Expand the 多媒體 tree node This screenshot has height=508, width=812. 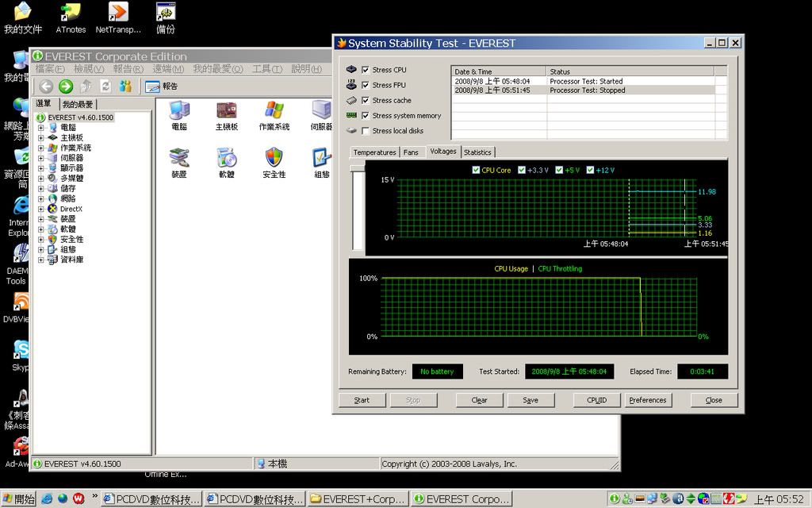click(x=40, y=179)
